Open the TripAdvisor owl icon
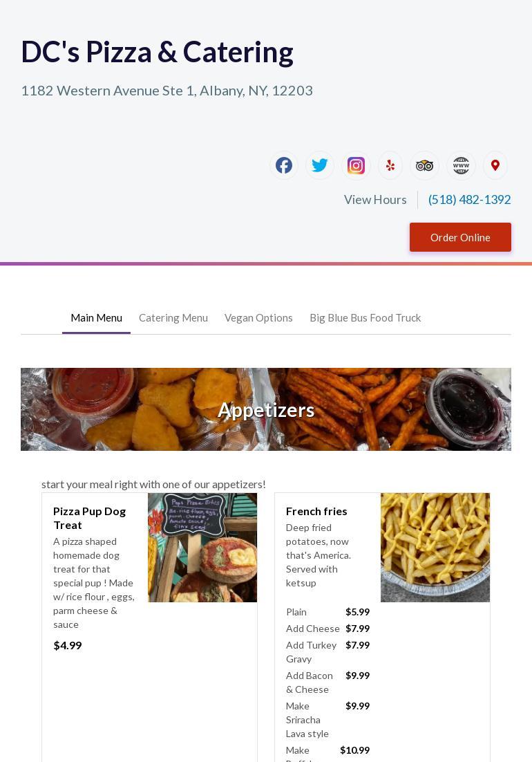Image resolution: width=532 pixels, height=762 pixels. (x=425, y=165)
